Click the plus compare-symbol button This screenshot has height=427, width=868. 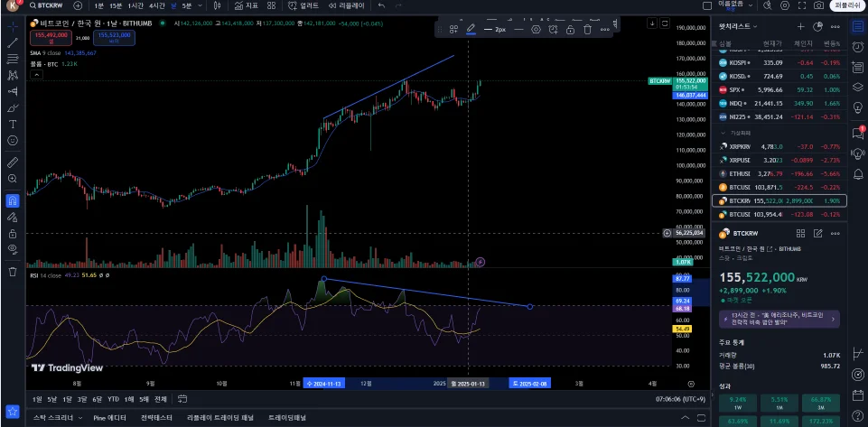pos(78,5)
